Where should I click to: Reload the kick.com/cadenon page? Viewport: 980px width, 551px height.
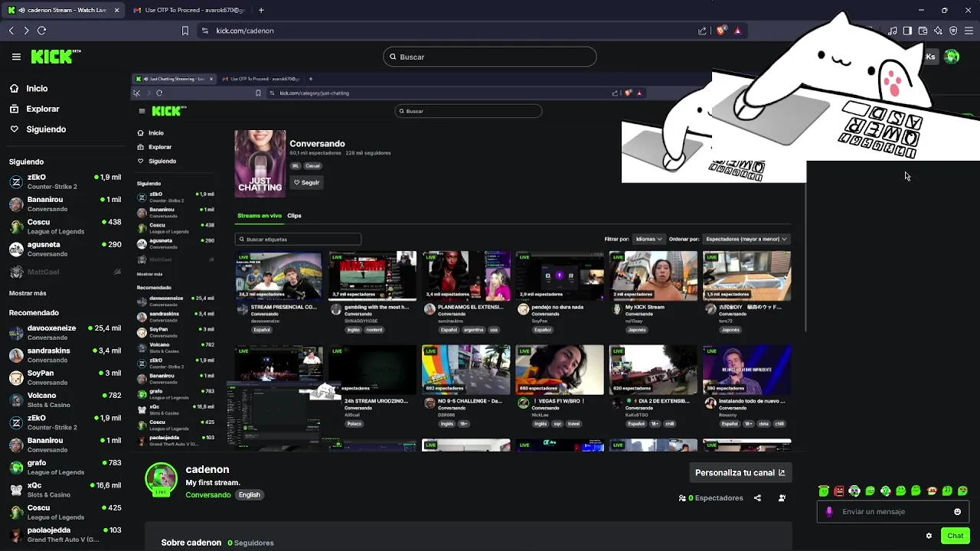coord(41,31)
